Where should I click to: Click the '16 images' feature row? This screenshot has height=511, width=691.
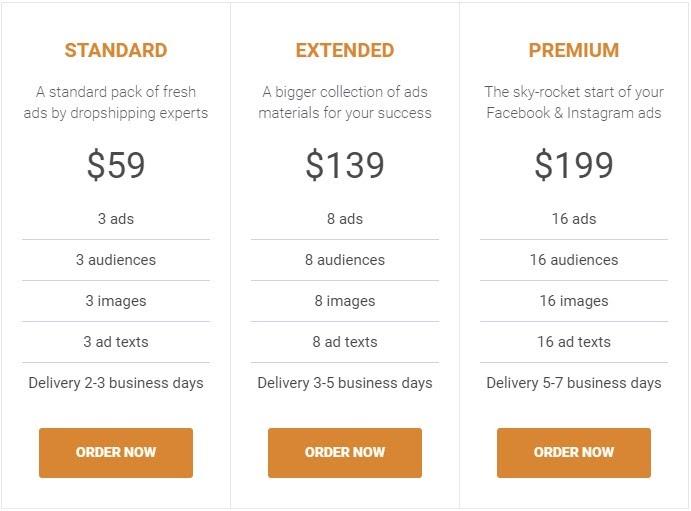[x=574, y=301]
